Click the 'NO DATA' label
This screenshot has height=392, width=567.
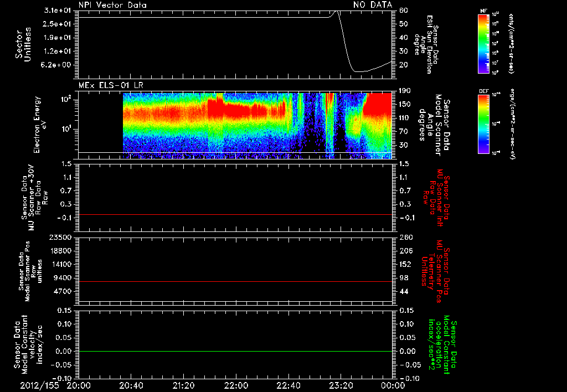pyautogui.click(x=373, y=5)
